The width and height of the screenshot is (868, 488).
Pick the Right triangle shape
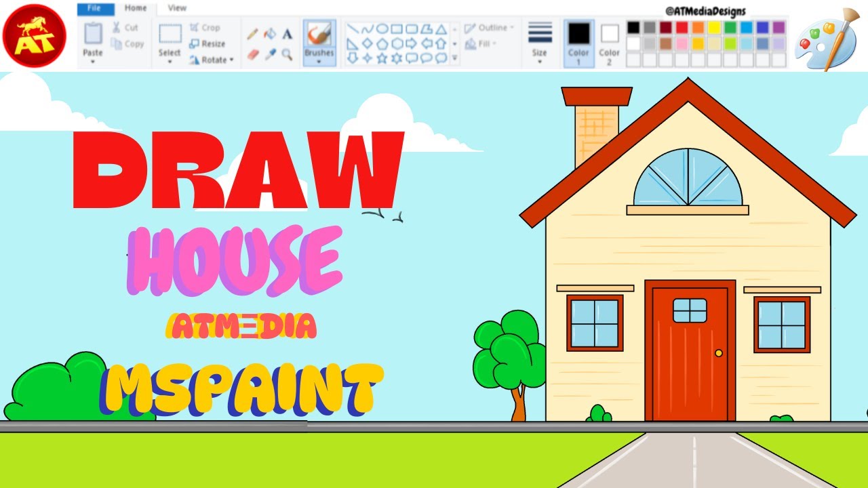353,44
